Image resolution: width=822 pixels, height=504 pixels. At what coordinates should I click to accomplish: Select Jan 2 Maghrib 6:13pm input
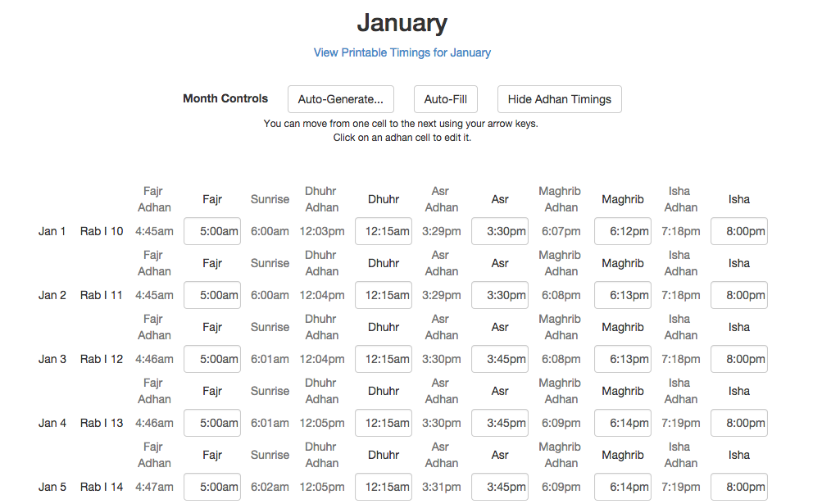(623, 295)
